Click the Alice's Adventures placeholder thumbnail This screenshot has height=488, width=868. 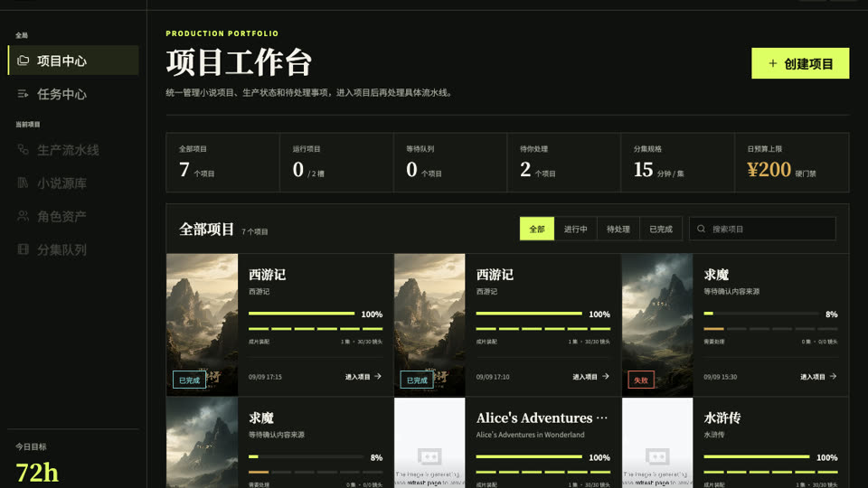click(x=429, y=443)
